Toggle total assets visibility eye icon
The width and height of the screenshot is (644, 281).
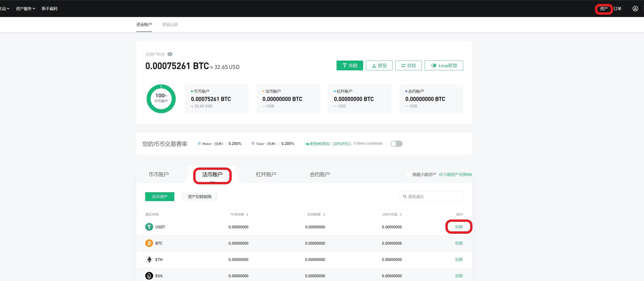point(170,54)
